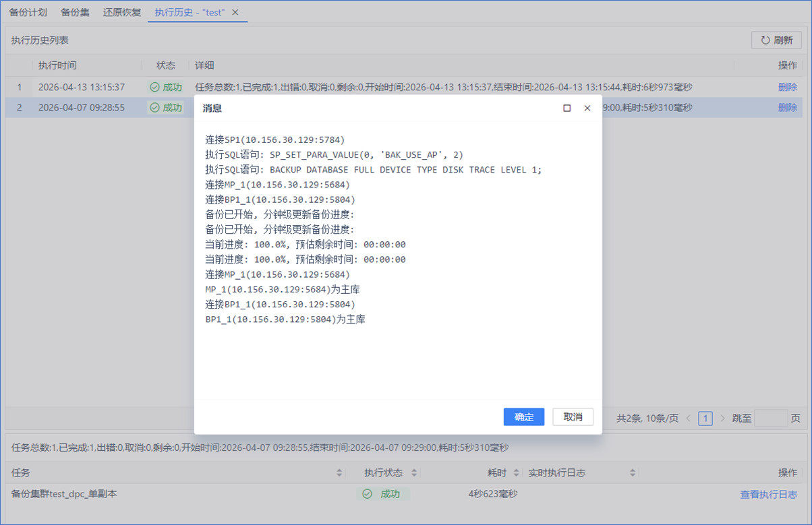Delete the 2026-04-13 13:15:37 record
This screenshot has height=525, width=812.
click(x=787, y=88)
